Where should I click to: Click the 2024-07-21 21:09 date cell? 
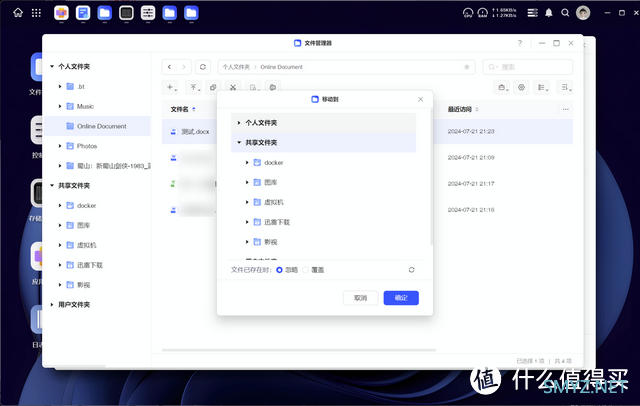pos(471,158)
